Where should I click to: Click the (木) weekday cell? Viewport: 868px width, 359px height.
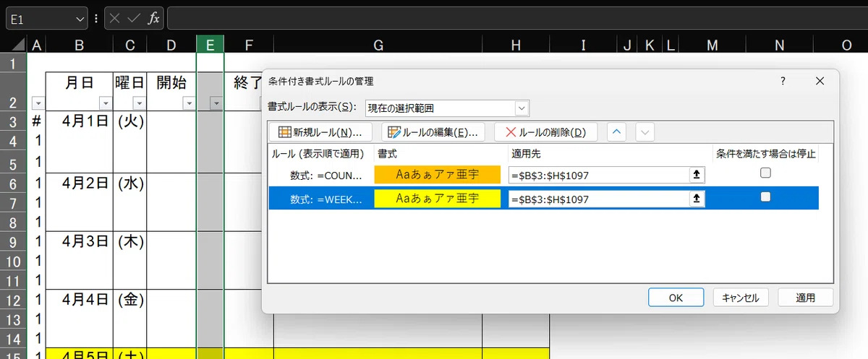[130, 241]
